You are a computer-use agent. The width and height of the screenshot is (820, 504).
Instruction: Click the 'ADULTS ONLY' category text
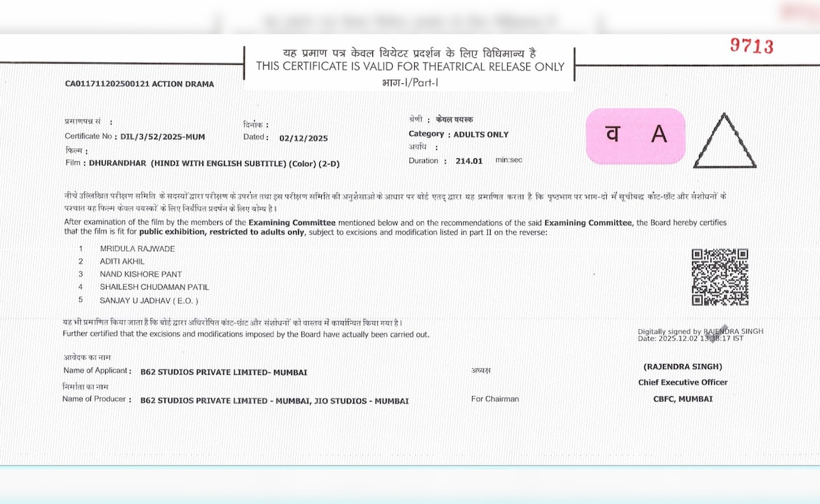coord(481,135)
